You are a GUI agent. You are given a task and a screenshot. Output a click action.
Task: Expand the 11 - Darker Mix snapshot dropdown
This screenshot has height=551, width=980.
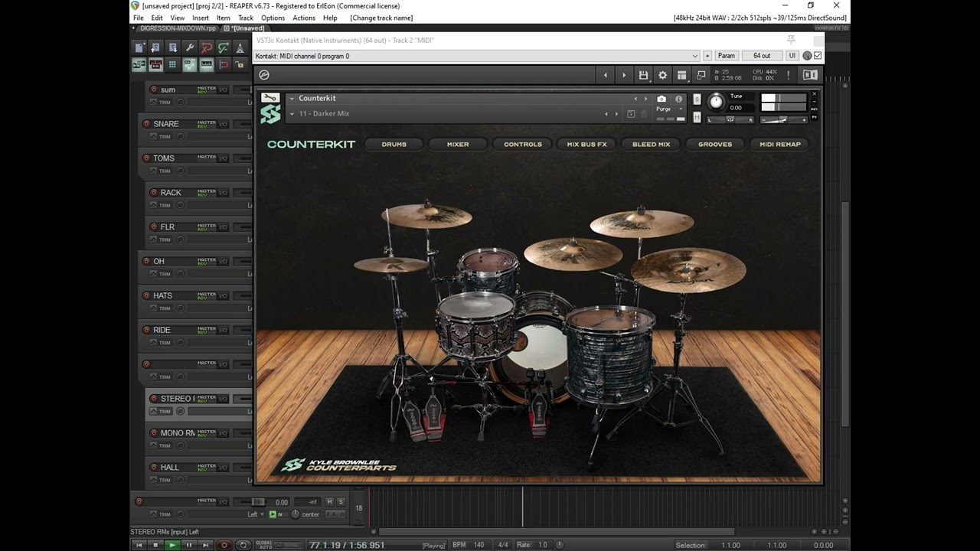click(292, 114)
